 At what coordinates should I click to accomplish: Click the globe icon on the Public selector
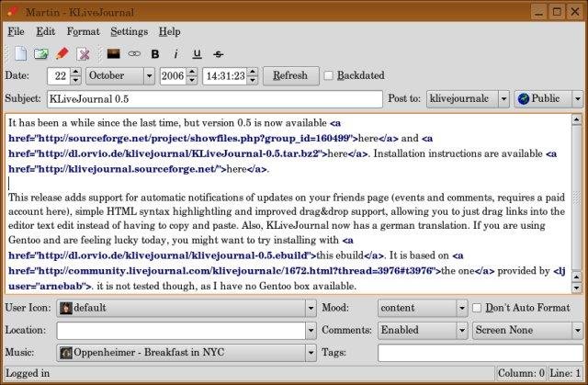(x=523, y=98)
